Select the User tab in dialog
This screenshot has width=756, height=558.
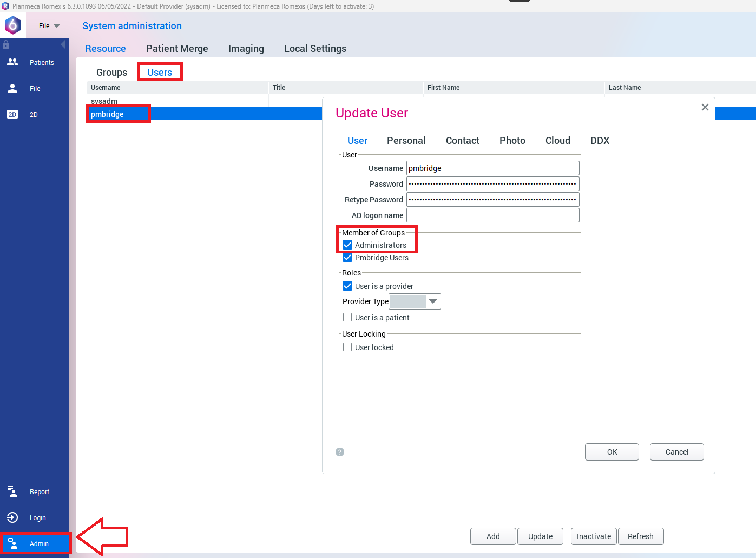[x=357, y=141]
